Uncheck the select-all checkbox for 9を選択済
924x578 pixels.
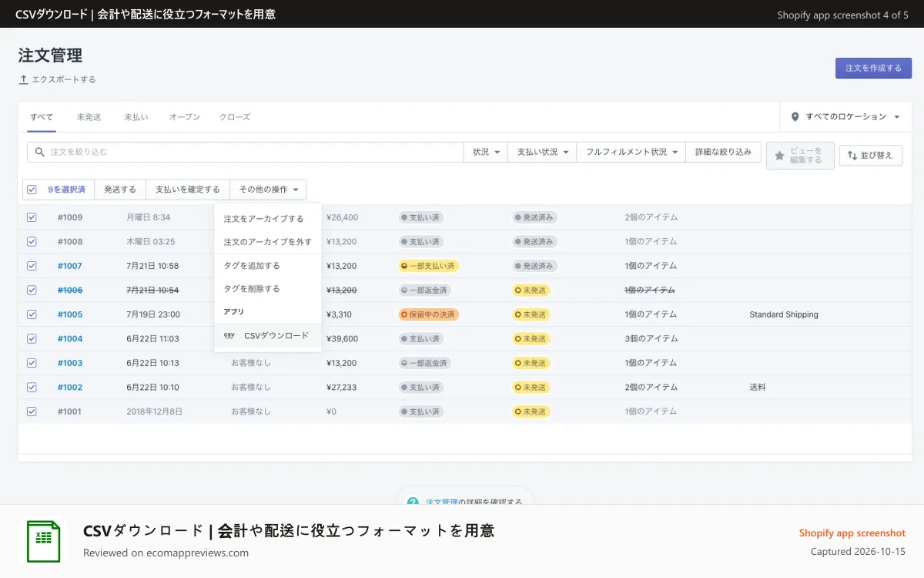click(x=32, y=190)
